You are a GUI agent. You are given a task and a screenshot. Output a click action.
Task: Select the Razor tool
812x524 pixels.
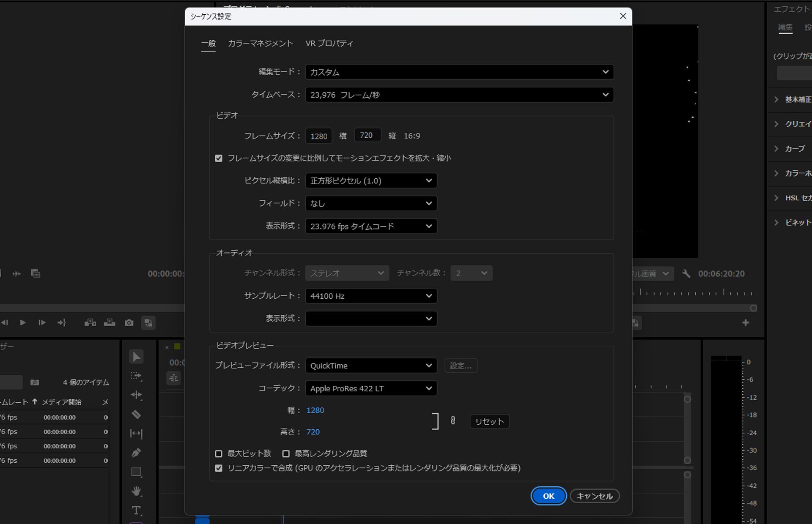pyautogui.click(x=136, y=415)
